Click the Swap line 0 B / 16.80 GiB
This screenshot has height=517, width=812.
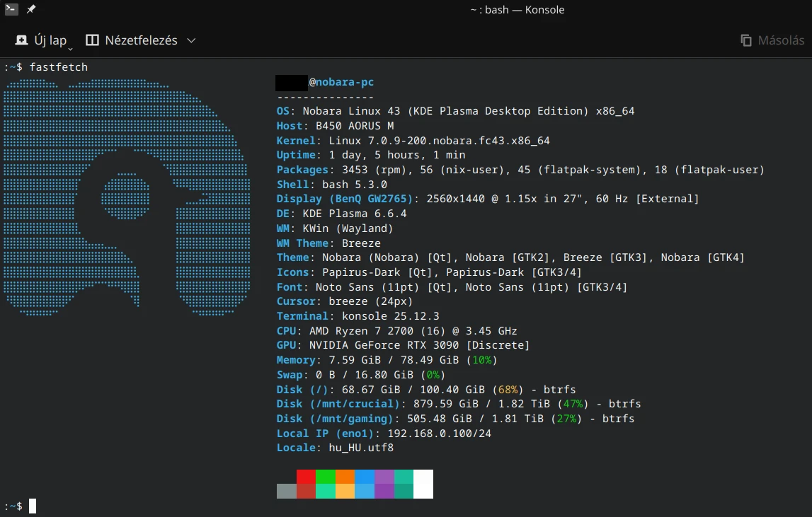point(361,375)
